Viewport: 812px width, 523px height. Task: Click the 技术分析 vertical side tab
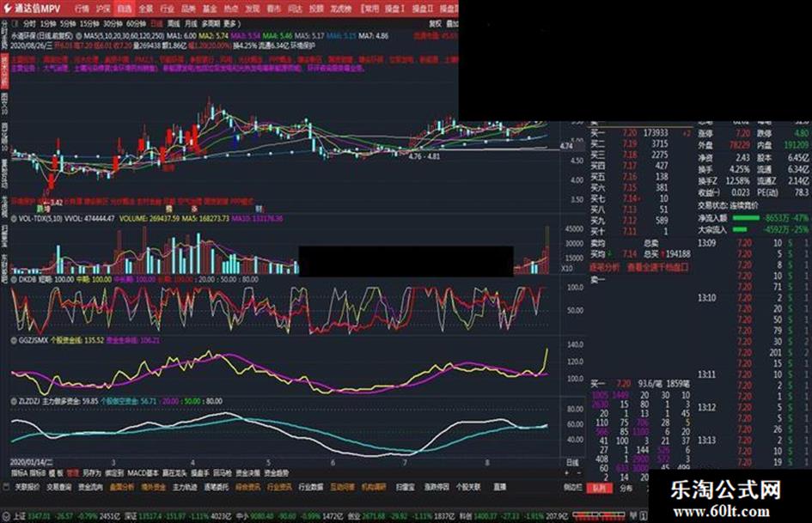pos(4,72)
